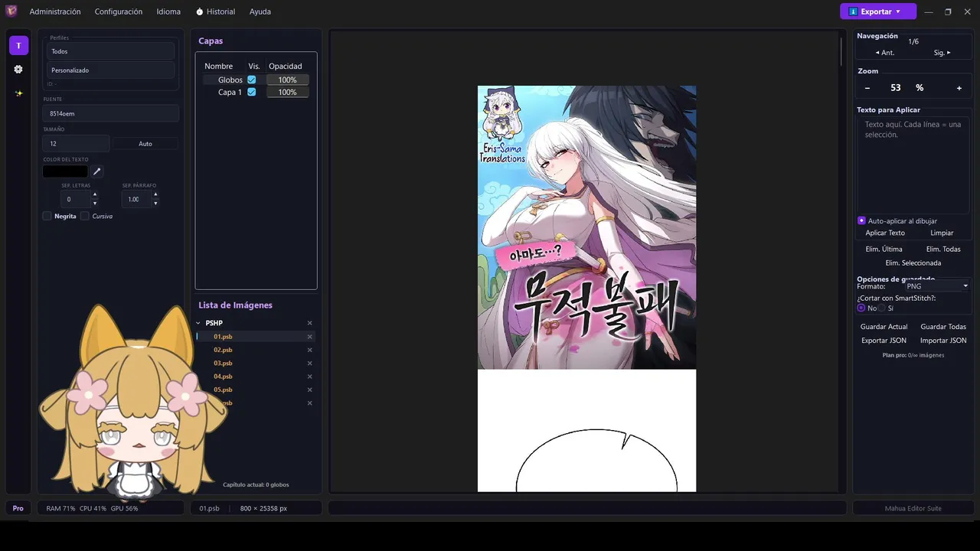Open the Idioma menu
Viewport: 980px width, 551px height.
point(168,11)
